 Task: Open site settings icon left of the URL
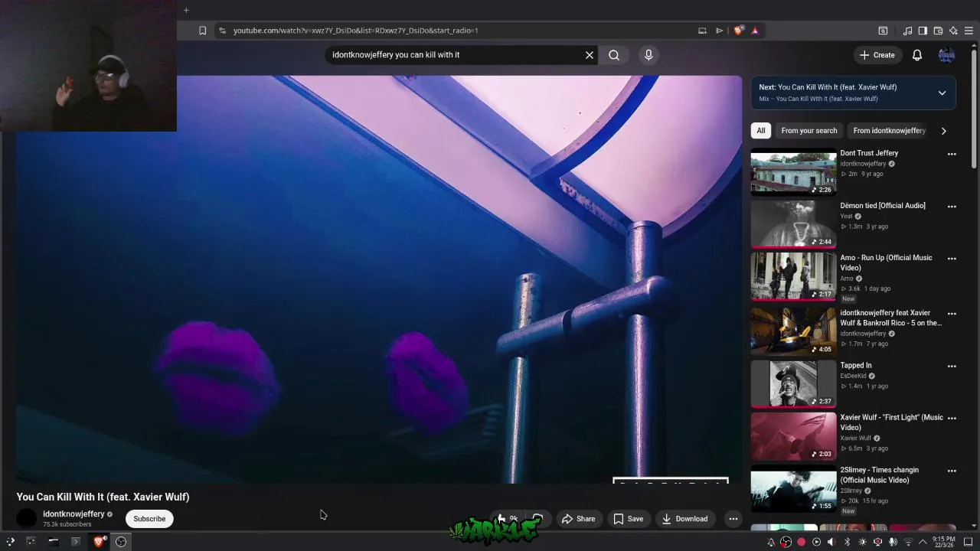[222, 31]
